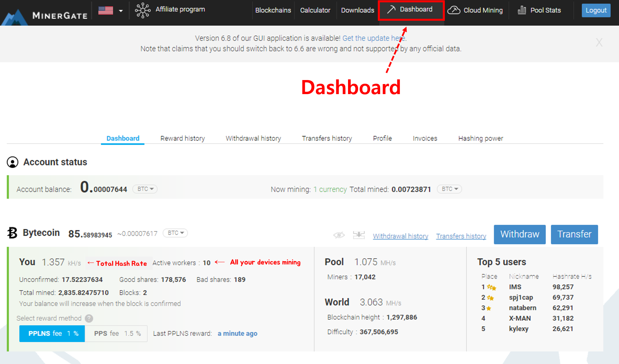Open the Downloads page

click(357, 10)
